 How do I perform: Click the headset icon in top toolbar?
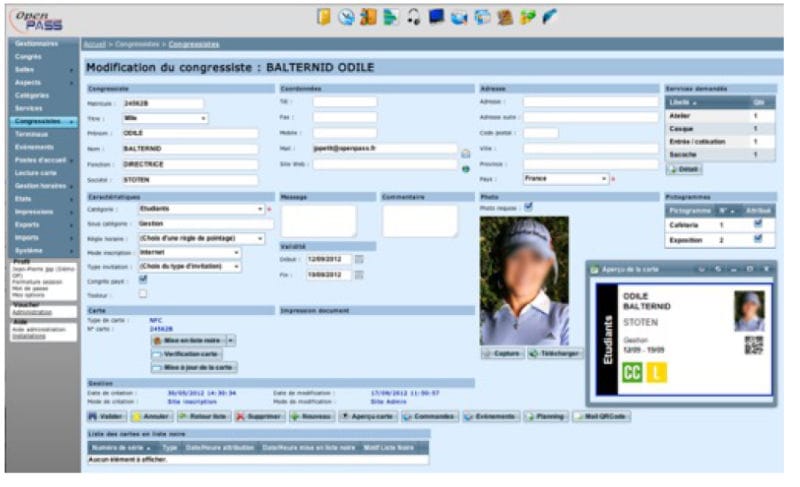[414, 17]
